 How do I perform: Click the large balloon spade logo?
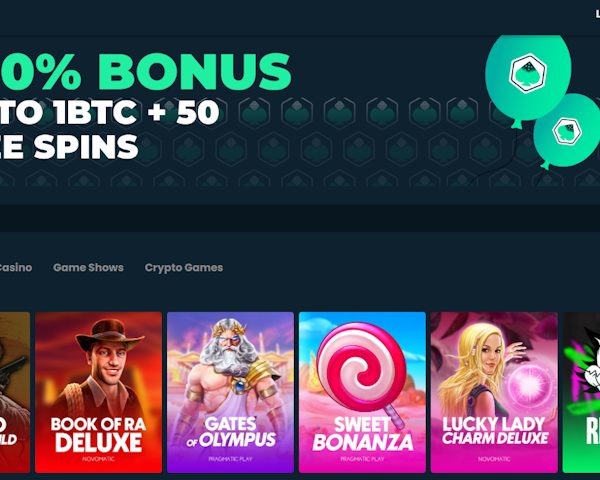click(528, 73)
